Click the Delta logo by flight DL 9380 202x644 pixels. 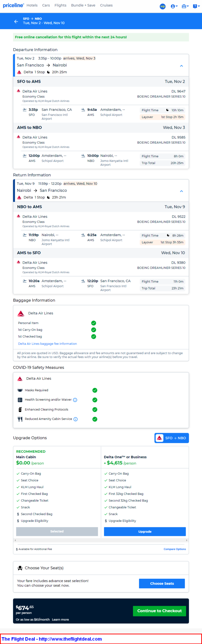click(x=19, y=262)
